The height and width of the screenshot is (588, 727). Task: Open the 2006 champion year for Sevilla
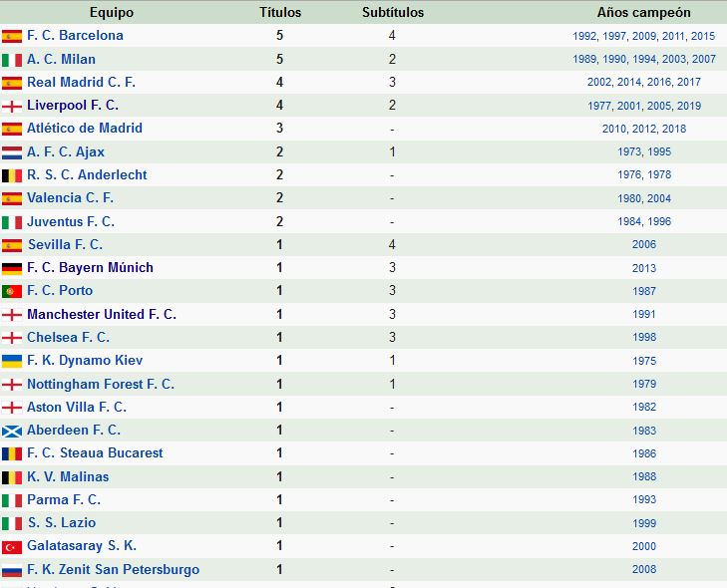(x=644, y=244)
